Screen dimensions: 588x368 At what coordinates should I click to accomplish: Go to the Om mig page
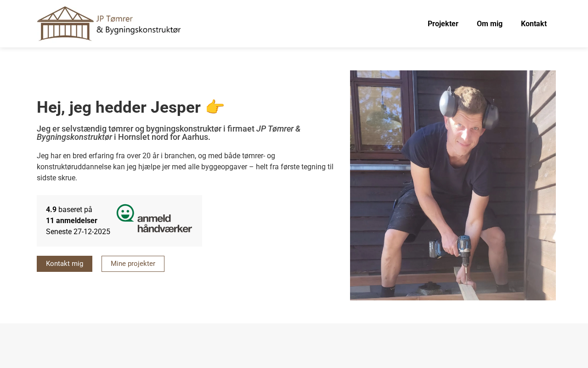[x=490, y=23]
